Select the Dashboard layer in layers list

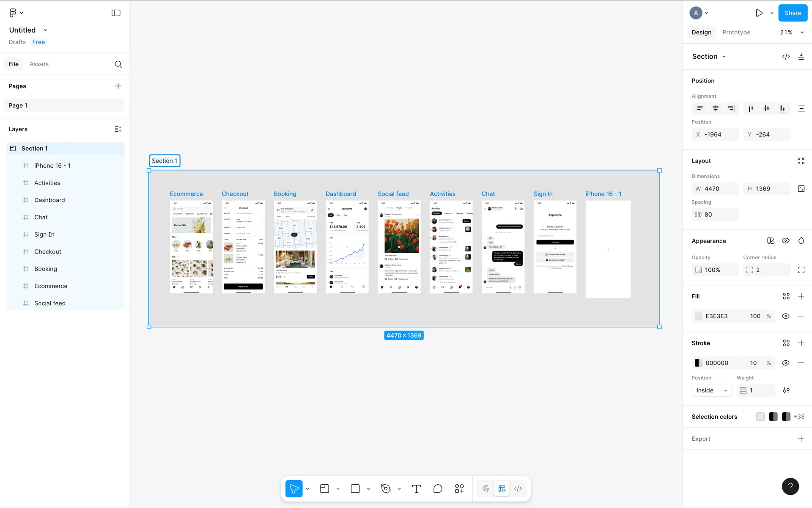[49, 200]
